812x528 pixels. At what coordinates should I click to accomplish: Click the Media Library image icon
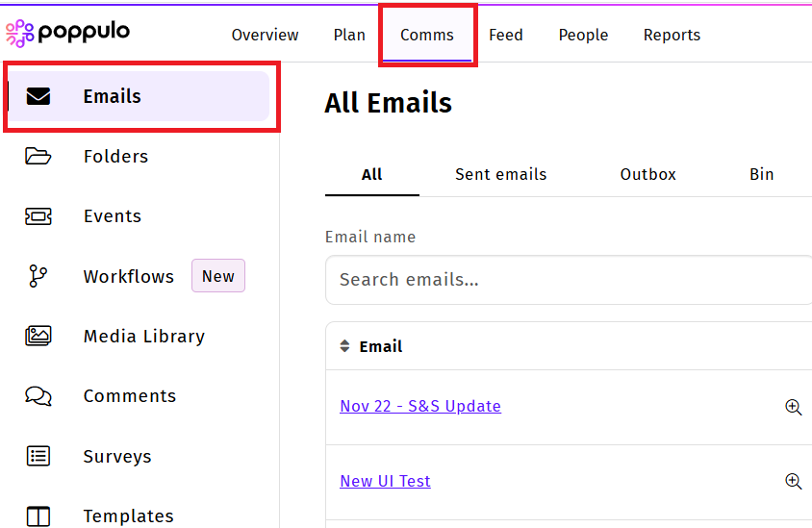[x=38, y=336]
